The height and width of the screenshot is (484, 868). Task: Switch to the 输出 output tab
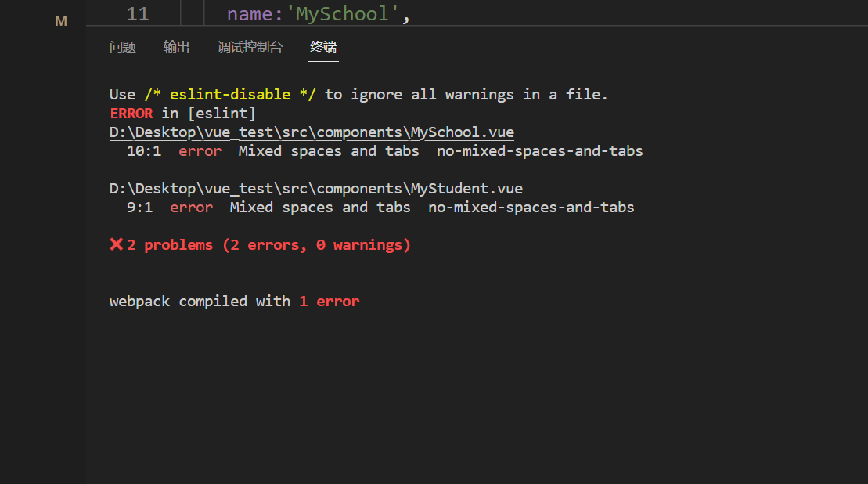[176, 48]
